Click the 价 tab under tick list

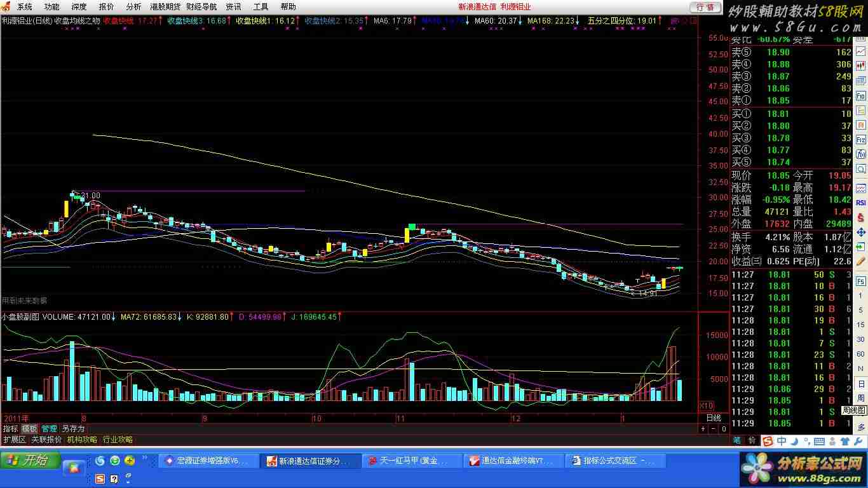point(752,440)
